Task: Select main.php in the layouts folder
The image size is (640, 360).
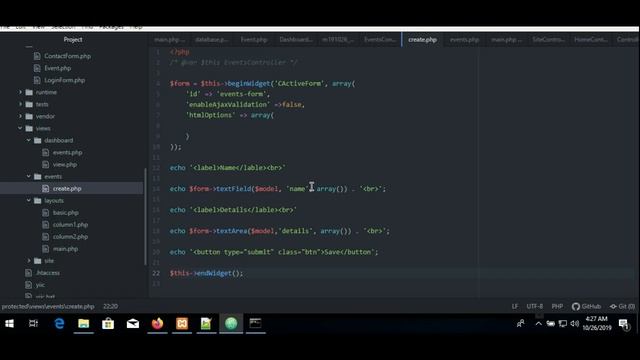Action: coord(65,249)
